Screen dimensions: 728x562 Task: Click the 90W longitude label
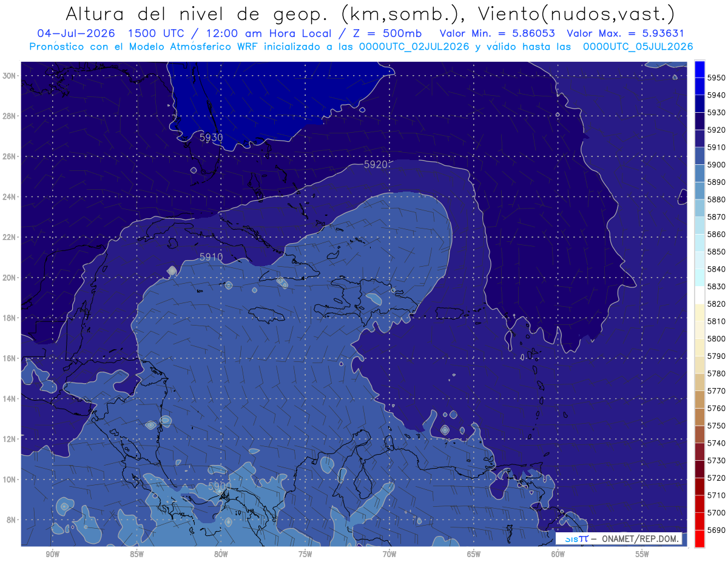click(x=52, y=555)
